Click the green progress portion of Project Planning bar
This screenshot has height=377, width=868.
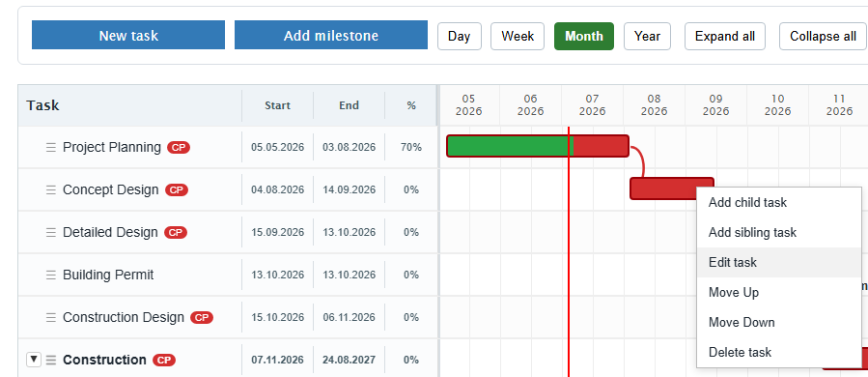click(x=510, y=146)
